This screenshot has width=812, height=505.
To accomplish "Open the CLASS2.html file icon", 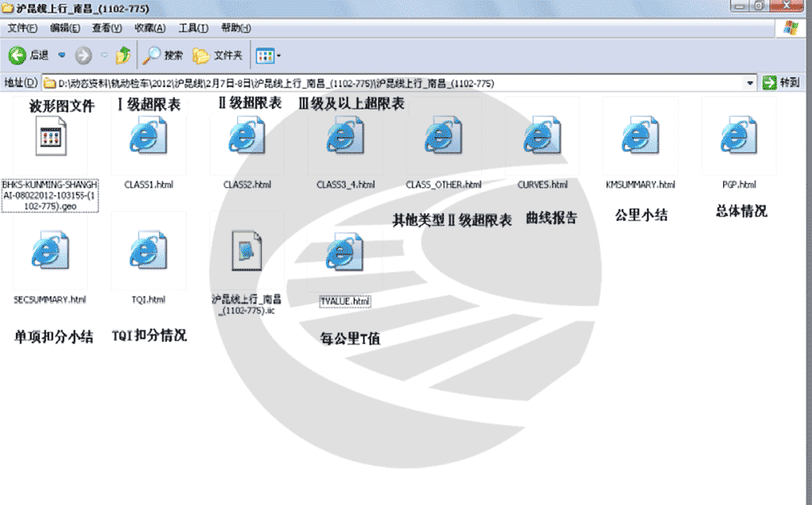I will [247, 136].
